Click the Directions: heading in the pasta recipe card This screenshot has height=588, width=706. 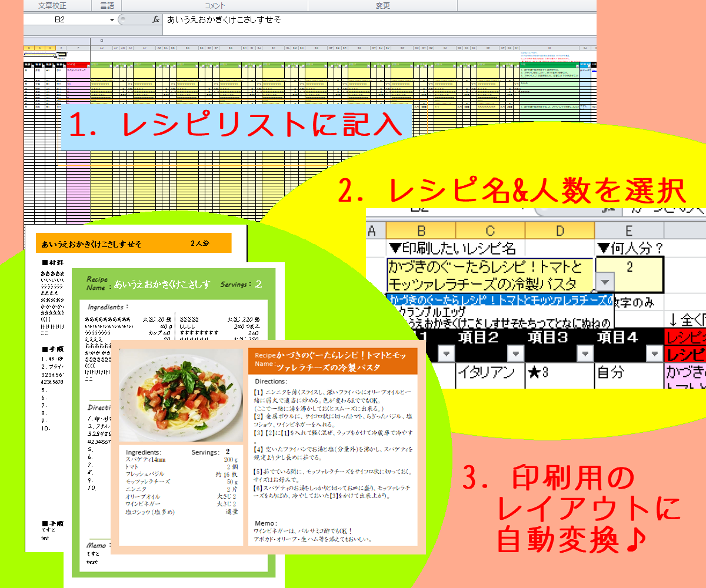click(271, 382)
